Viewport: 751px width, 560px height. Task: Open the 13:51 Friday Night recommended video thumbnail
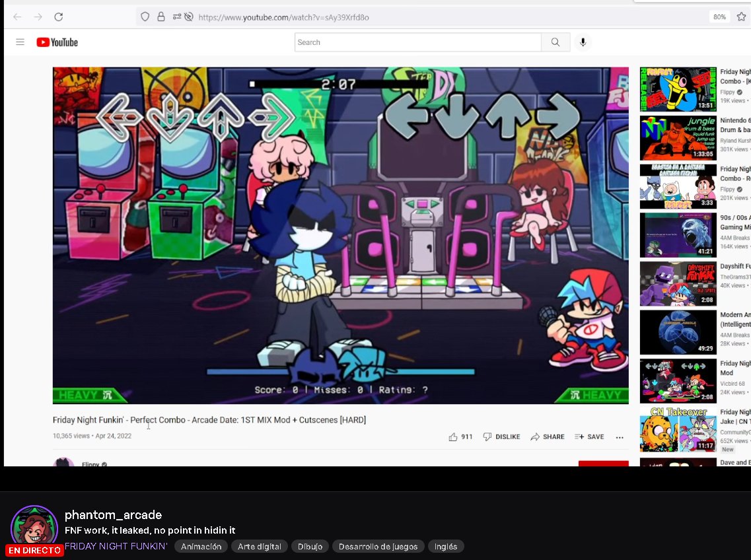pyautogui.click(x=678, y=89)
